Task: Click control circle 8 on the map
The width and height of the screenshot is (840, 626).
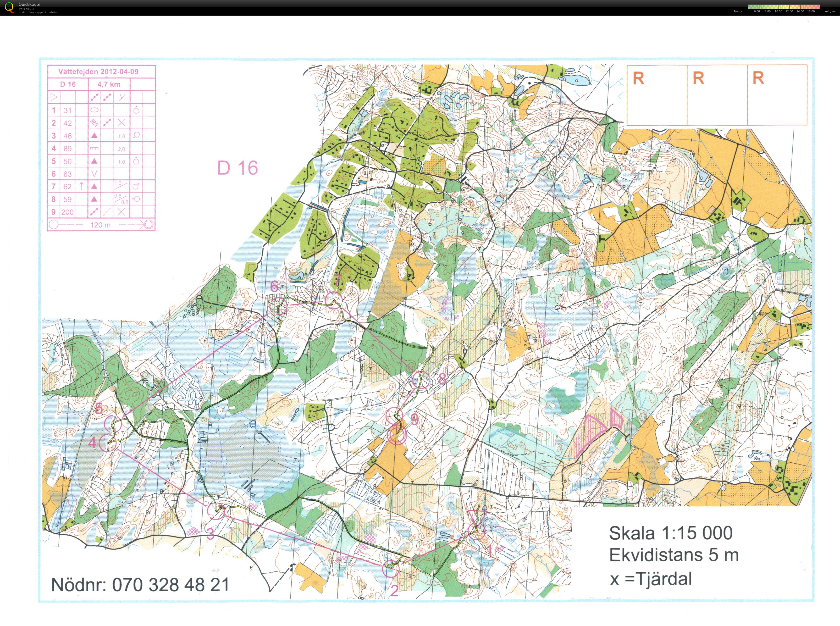Action: coord(421,380)
